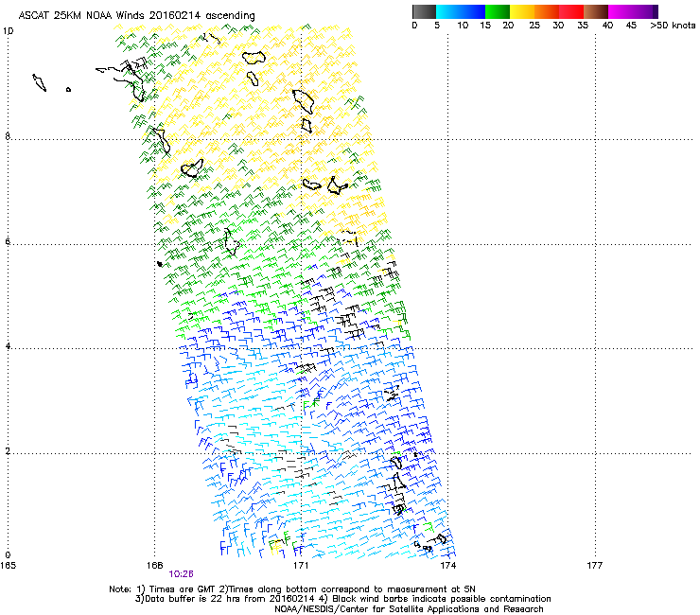Click the NOAA/NESDIS Center for Satellite Applications credit
The width and height of the screenshot is (700, 615).
point(409,609)
